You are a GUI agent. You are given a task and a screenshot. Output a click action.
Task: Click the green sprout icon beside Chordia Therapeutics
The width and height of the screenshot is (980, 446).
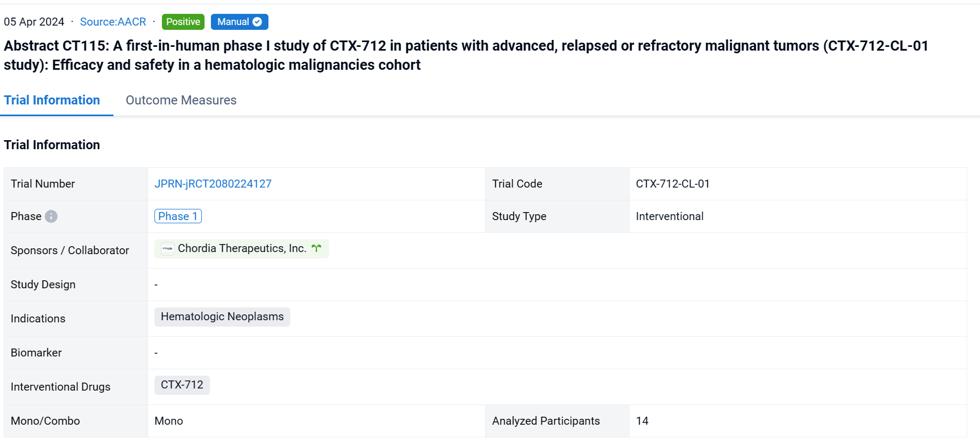pos(316,248)
